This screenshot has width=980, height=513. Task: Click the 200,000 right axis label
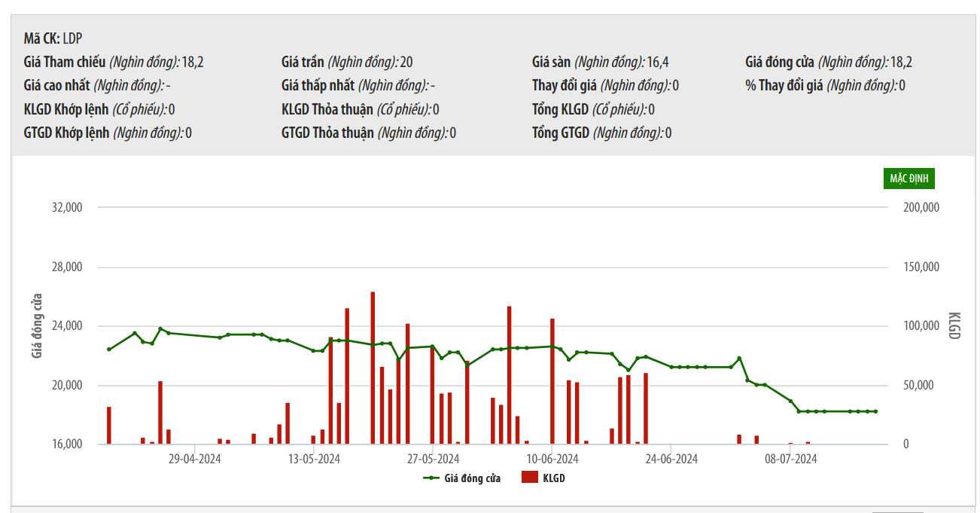921,208
